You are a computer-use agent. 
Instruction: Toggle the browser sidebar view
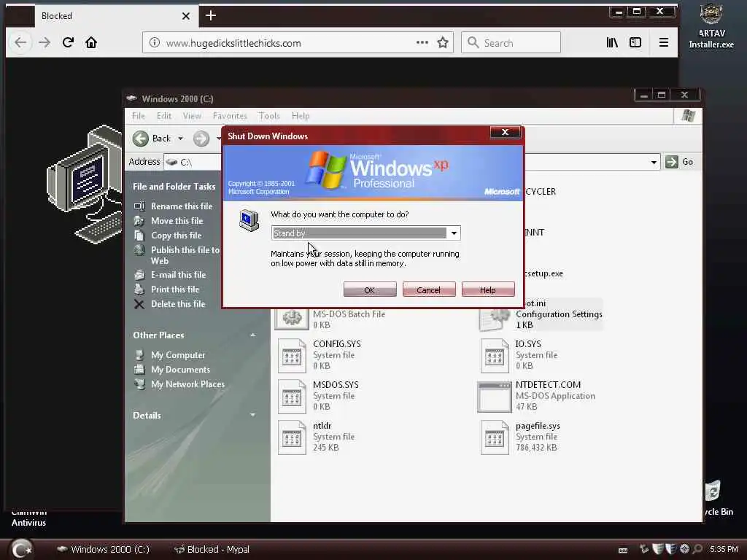635,43
